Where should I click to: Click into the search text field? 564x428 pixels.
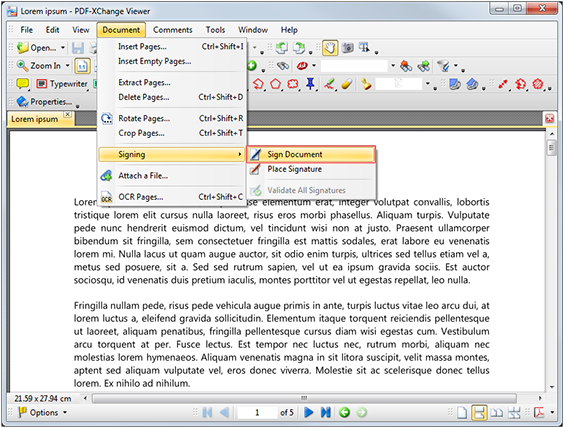[354, 66]
